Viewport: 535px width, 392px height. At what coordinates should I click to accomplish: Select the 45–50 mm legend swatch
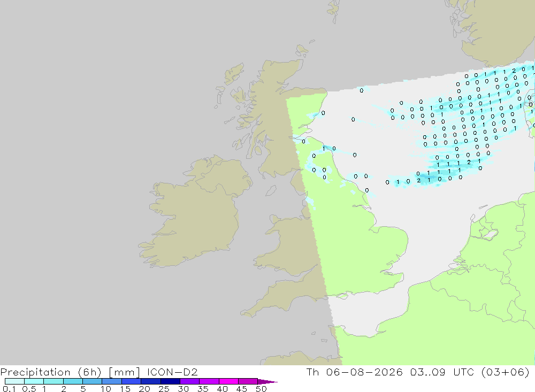click(248, 381)
